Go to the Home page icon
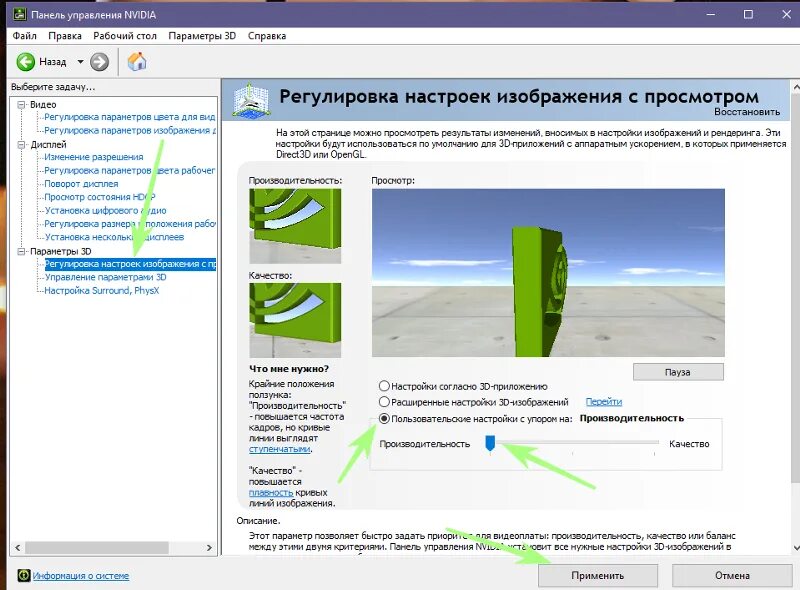This screenshot has height=590, width=800. (137, 62)
